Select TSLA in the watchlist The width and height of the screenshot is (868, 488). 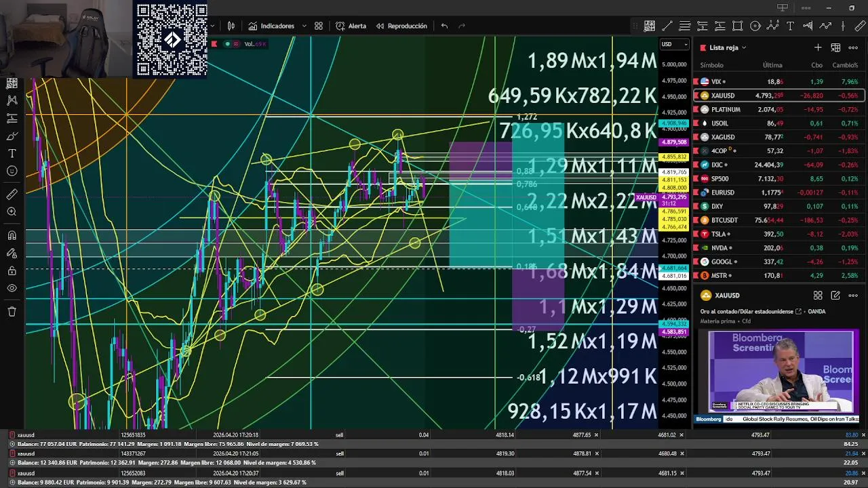[x=778, y=234]
